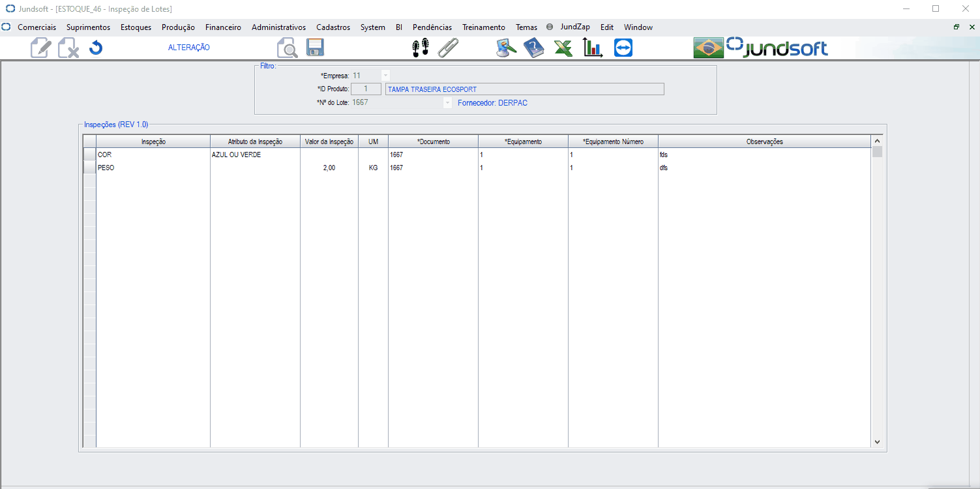Click the footprints tracking icon
This screenshot has height=489, width=980.
(421, 48)
